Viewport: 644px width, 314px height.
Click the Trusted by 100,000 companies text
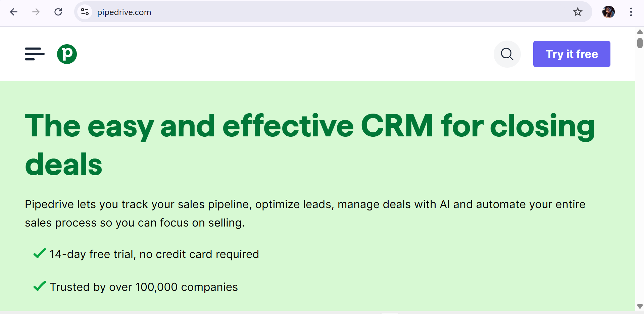[144, 287]
